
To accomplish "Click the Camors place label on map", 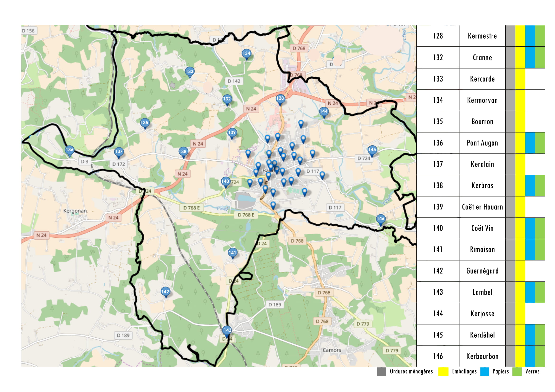I will pyautogui.click(x=332, y=350).
